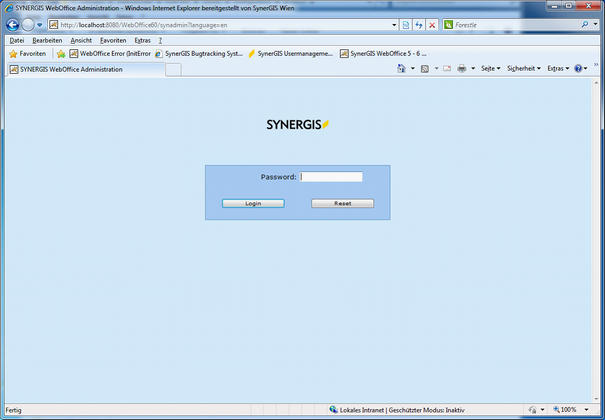Click the blue Help question mark icon
605x420 pixels.
[578, 68]
